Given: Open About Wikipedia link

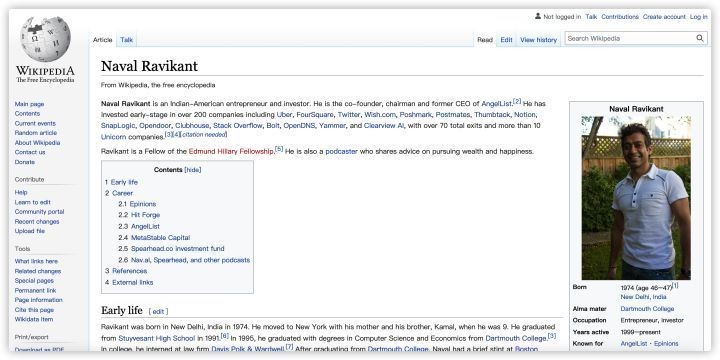Looking at the screenshot, I should pyautogui.click(x=37, y=143).
